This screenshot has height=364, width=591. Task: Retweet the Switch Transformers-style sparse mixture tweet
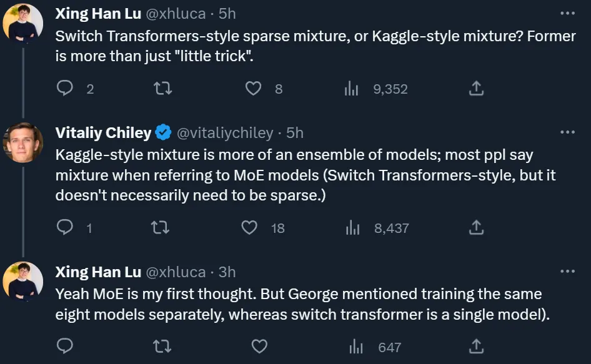click(x=162, y=89)
